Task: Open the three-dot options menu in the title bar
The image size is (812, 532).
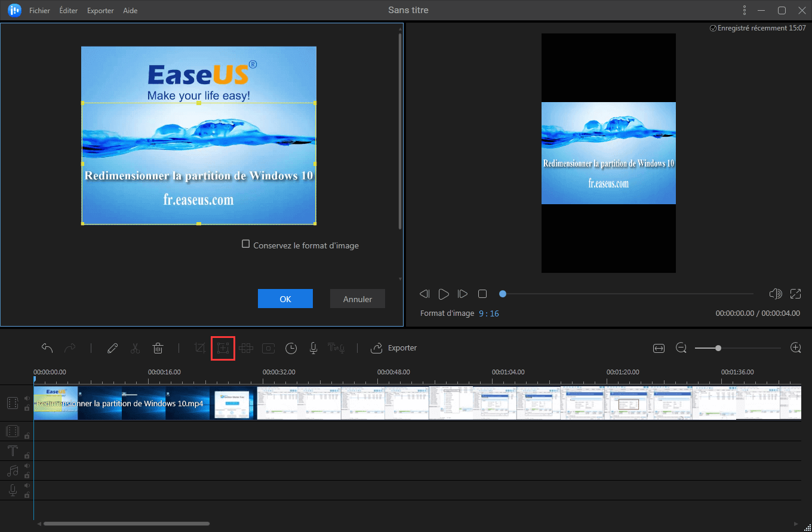Action: [x=744, y=10]
